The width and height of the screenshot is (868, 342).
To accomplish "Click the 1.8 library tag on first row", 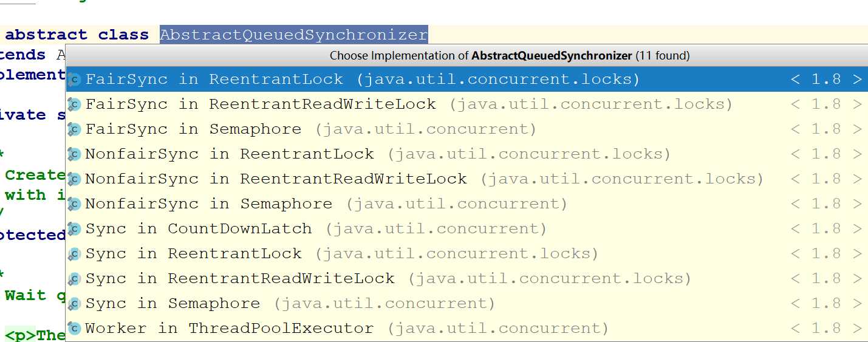I will pyautogui.click(x=827, y=80).
